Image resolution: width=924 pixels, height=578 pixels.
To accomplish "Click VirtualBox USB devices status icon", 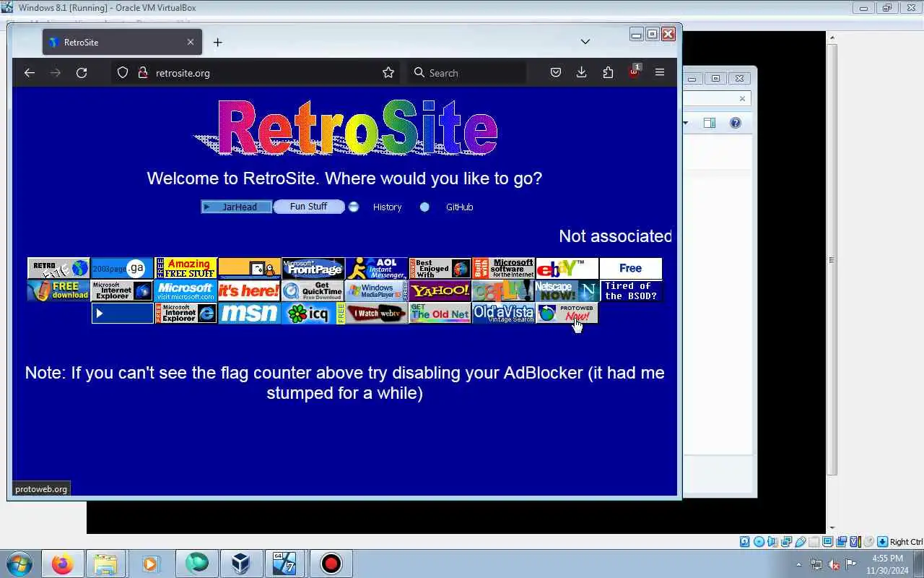I will pos(801,542).
